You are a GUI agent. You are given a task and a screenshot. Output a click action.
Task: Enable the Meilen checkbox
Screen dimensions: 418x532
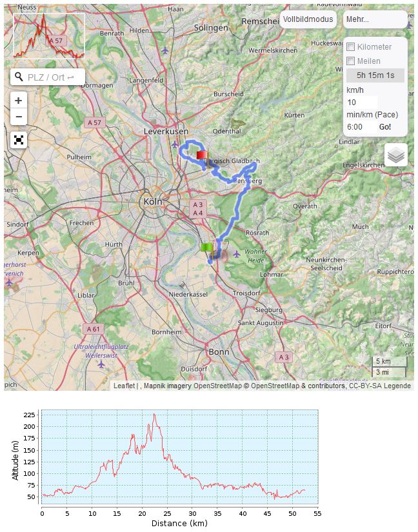pos(351,61)
